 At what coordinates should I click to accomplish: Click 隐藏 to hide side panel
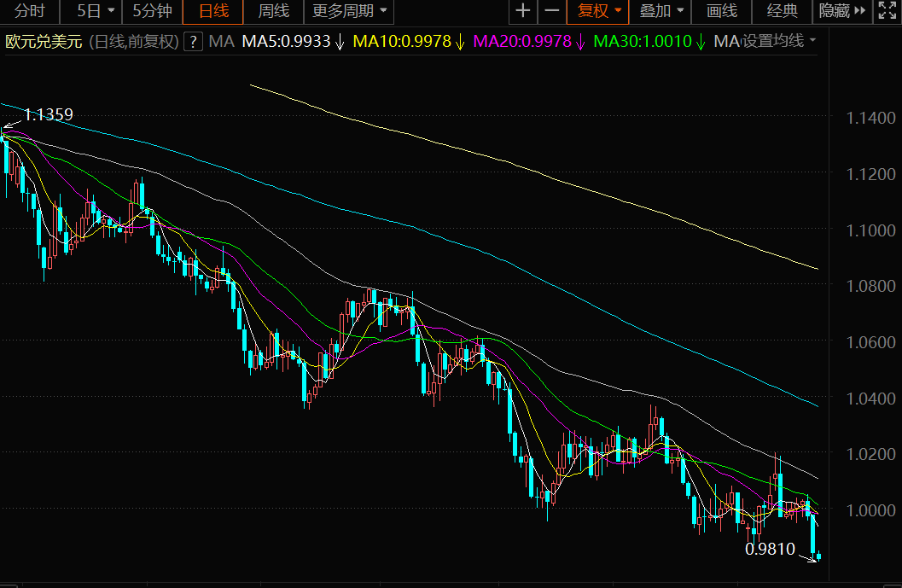pos(842,11)
